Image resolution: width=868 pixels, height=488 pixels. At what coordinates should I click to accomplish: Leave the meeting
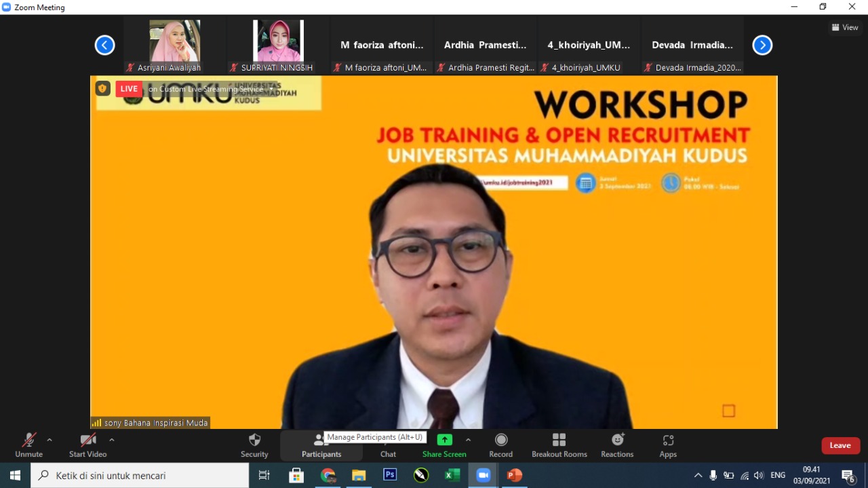point(840,445)
